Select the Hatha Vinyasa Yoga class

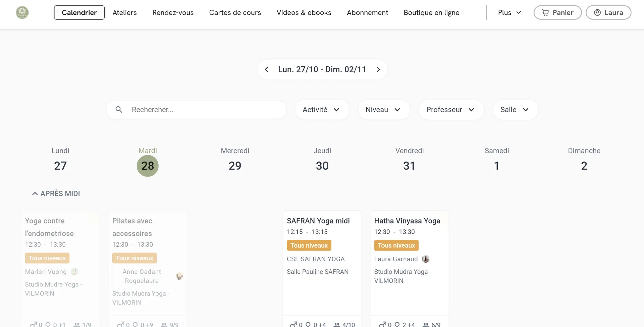click(x=407, y=221)
